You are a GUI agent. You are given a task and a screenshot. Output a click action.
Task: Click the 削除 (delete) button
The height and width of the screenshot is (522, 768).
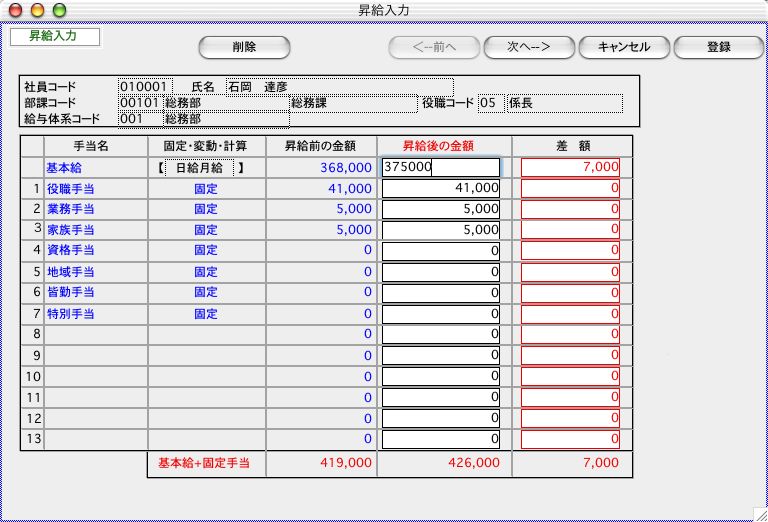point(244,47)
